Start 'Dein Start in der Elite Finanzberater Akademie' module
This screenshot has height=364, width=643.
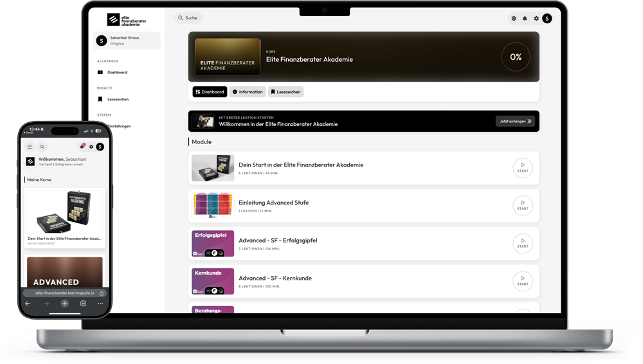point(523,168)
